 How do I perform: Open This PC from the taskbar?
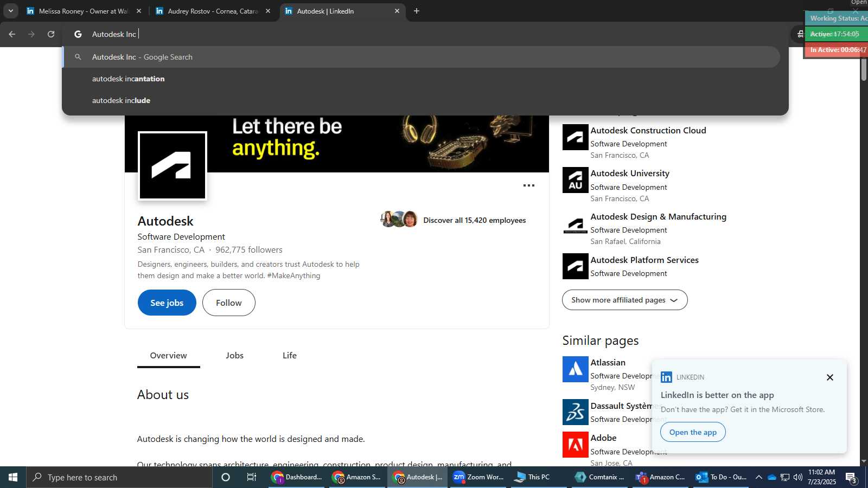click(539, 477)
